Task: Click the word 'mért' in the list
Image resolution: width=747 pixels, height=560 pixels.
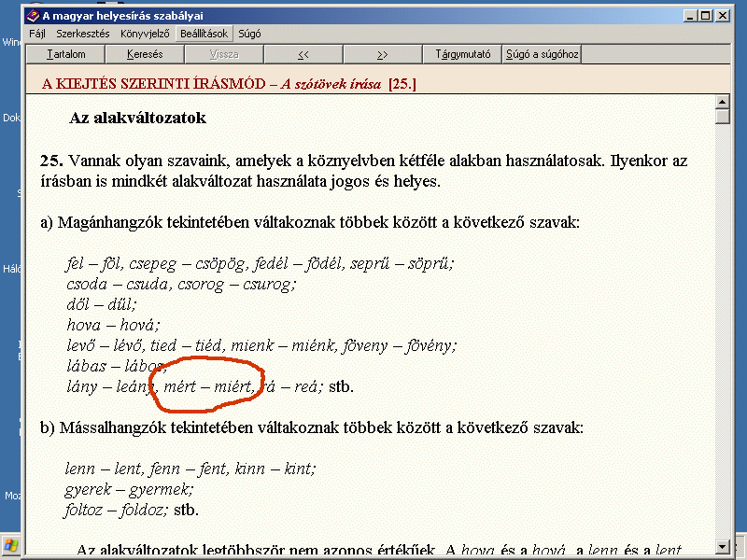Action: click(180, 386)
